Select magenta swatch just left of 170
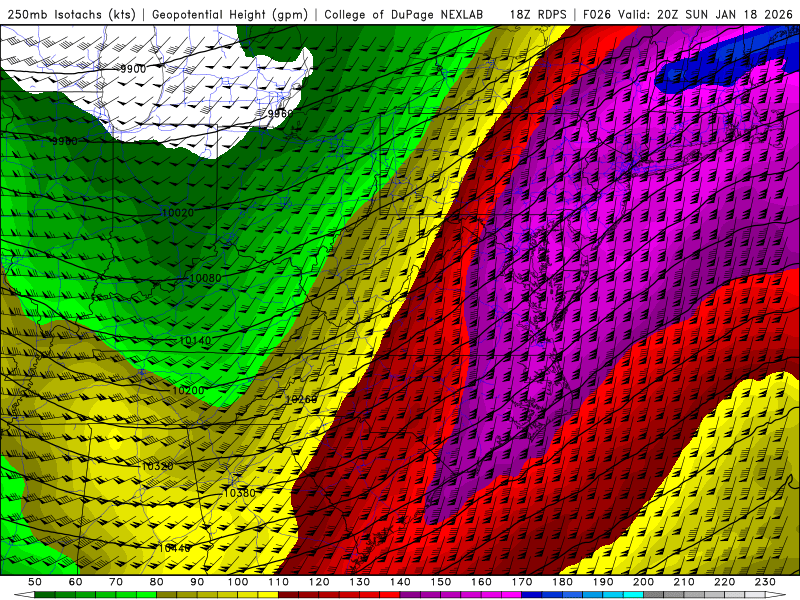The width and height of the screenshot is (800, 600). pyautogui.click(x=512, y=595)
